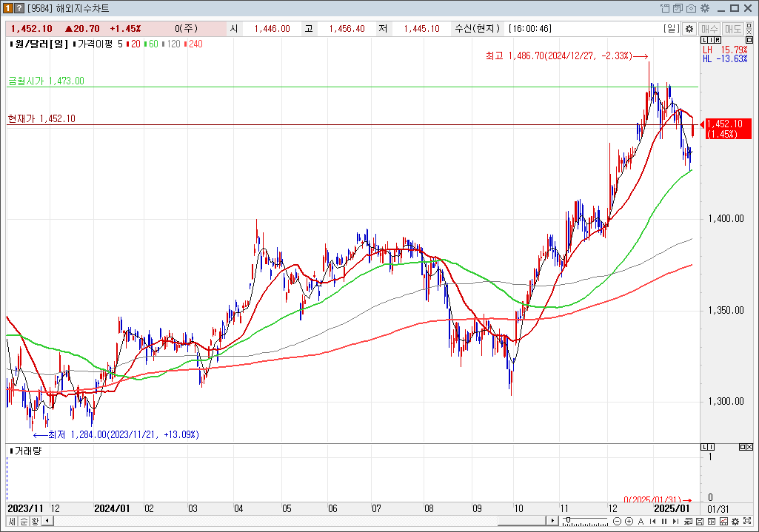This screenshot has width=759, height=532.
Task: Open the bottom toolbar gear settings
Action: (735, 522)
